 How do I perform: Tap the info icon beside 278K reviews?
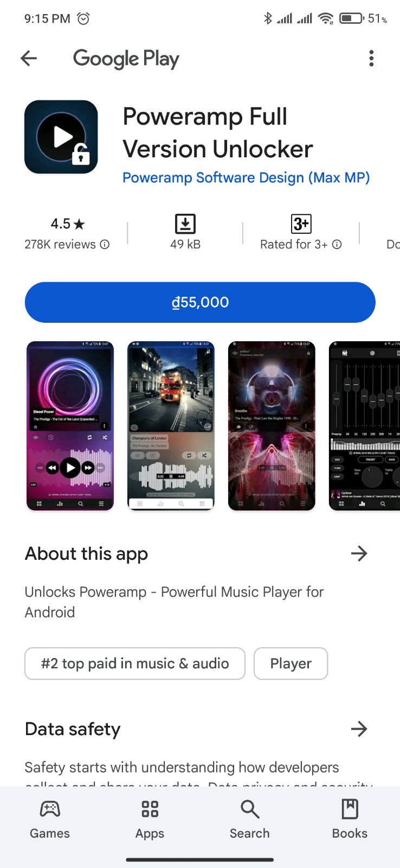pyautogui.click(x=105, y=245)
